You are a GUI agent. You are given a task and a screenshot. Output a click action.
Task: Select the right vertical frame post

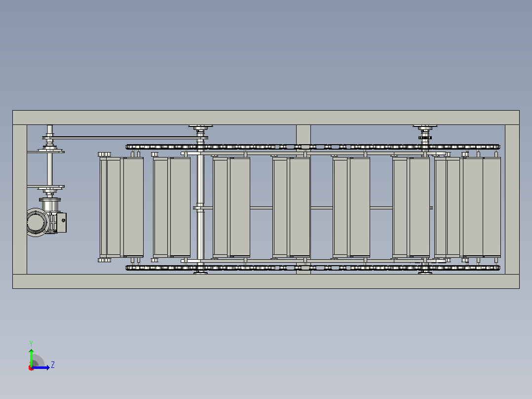(512, 199)
